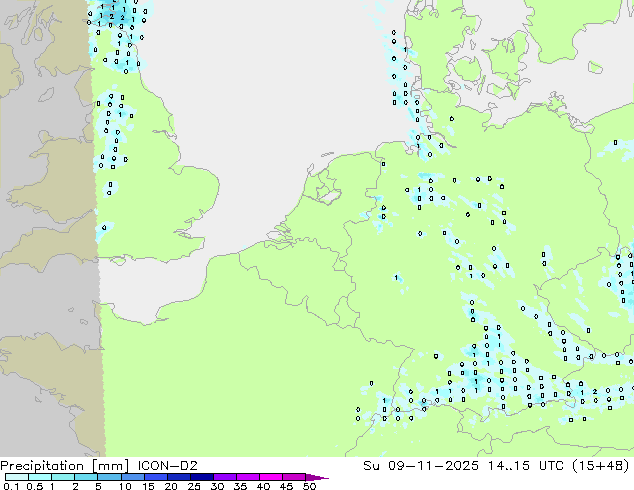This screenshot has height=490, width=634.
Task: Click the legend scale label "25"
Action: 194,486
